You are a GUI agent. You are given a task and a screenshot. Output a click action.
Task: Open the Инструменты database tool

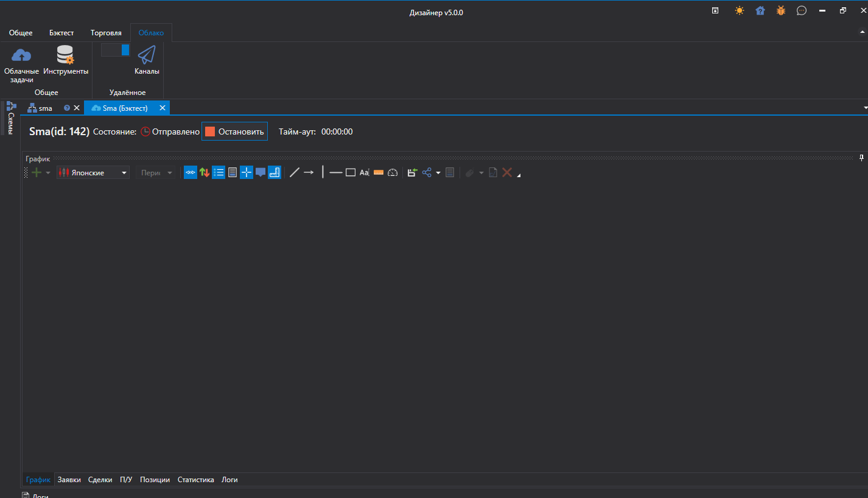click(66, 60)
